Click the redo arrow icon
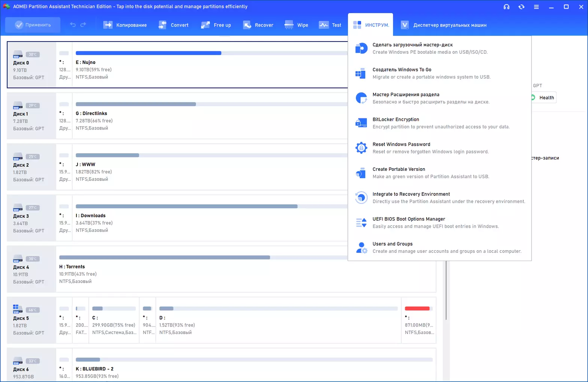The image size is (588, 382). 83,25
